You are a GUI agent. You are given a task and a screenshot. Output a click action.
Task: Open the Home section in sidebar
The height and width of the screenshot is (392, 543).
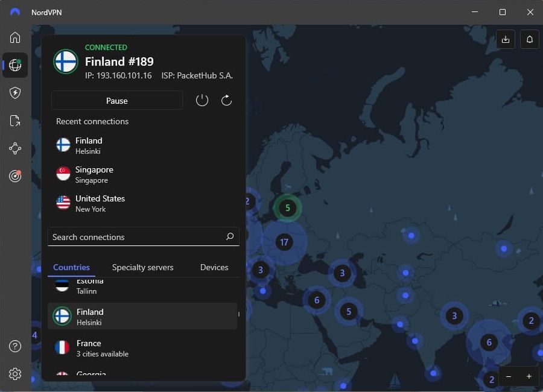coord(15,37)
